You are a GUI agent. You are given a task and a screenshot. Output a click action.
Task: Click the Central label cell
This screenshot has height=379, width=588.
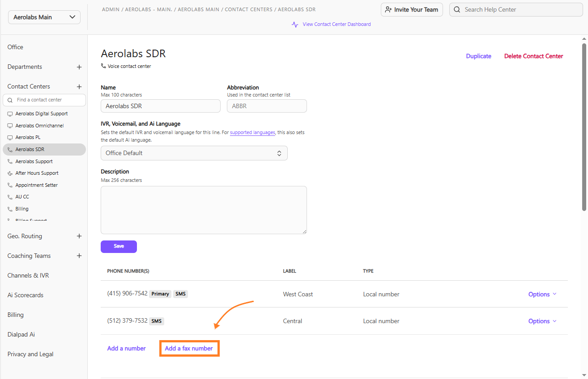(x=293, y=321)
